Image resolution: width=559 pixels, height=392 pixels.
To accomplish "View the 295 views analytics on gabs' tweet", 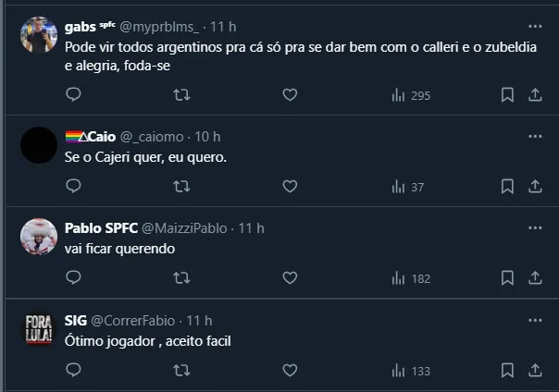I will point(412,94).
